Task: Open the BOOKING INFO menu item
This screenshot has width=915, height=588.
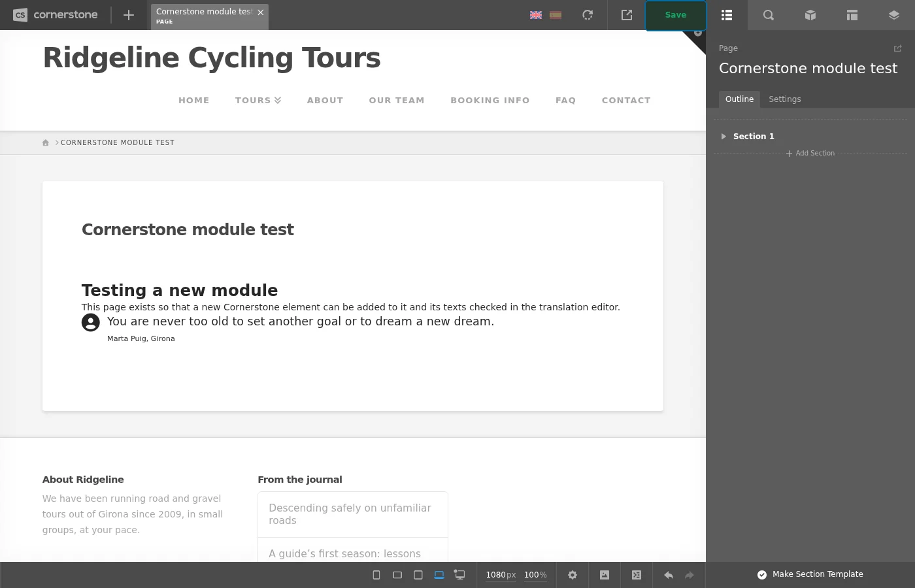Action: click(490, 101)
